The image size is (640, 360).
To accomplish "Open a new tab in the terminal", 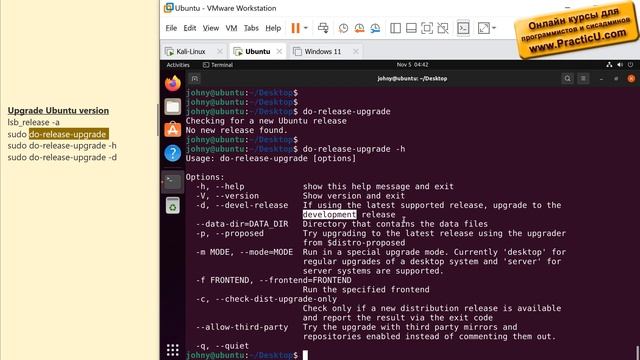I will point(195,79).
